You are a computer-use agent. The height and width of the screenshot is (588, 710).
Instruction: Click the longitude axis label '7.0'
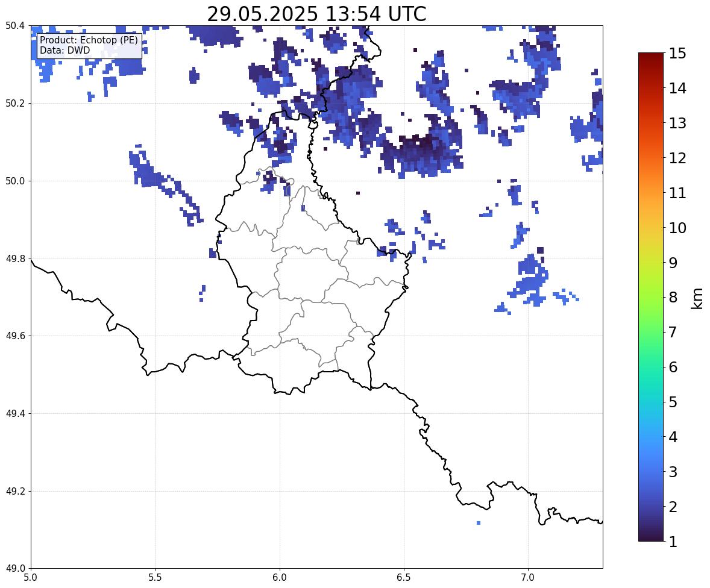pyautogui.click(x=528, y=578)
